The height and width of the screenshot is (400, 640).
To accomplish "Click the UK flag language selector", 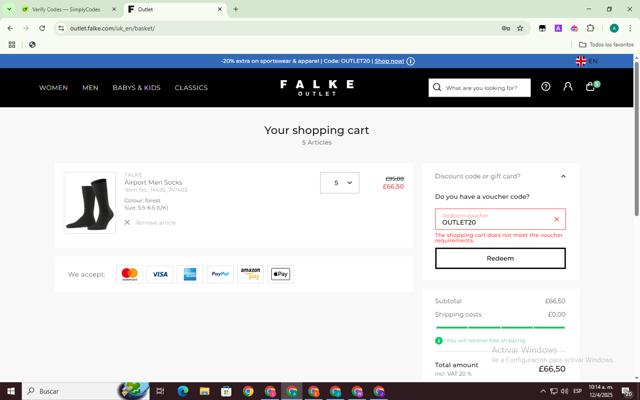I will tap(581, 61).
